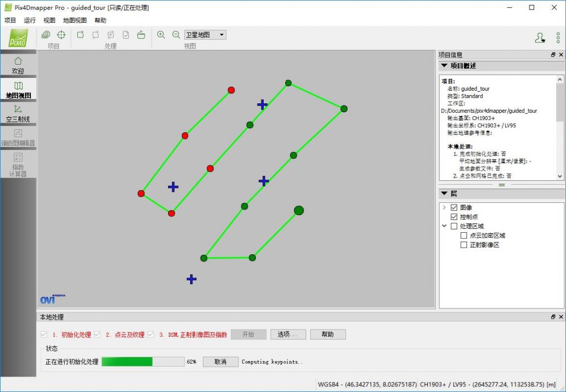This screenshot has width=566, height=392.
Task: Open processing 选项... button
Action: pyautogui.click(x=288, y=334)
